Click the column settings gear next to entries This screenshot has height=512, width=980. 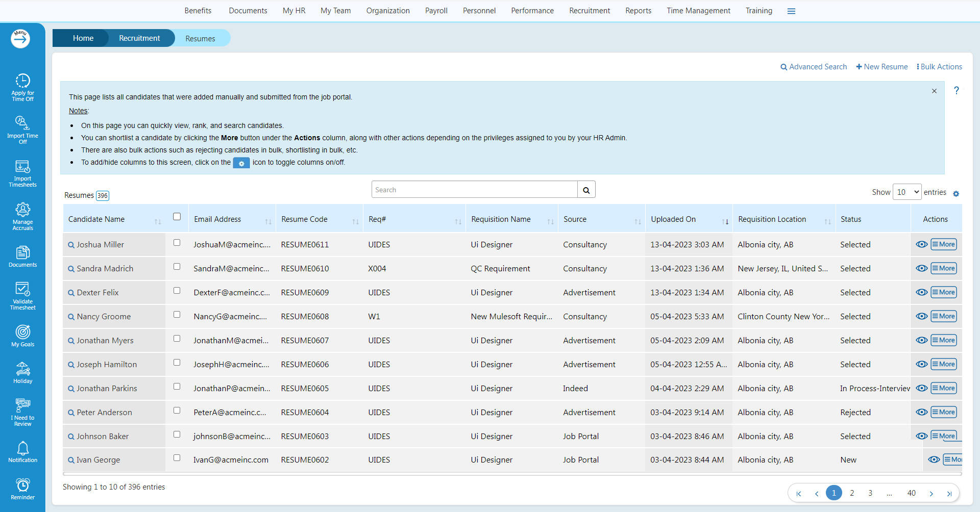pos(956,194)
